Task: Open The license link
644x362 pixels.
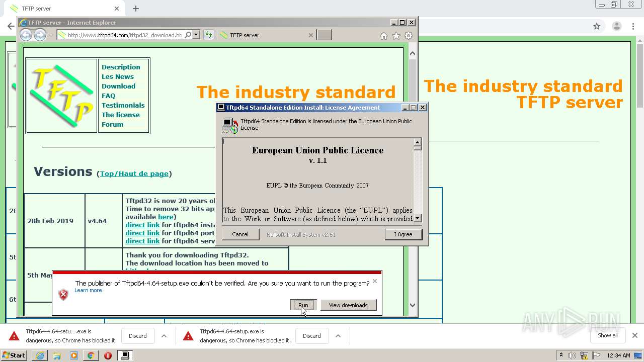Action: point(121,115)
